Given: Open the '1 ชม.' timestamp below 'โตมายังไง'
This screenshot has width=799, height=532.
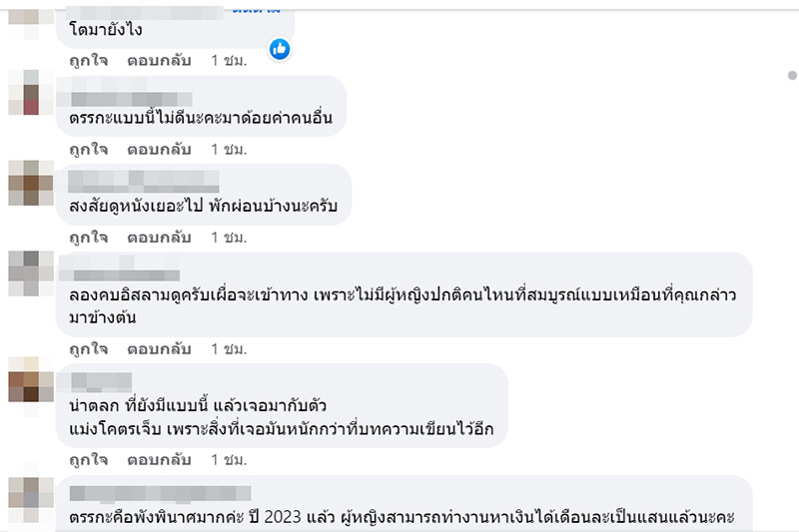Looking at the screenshot, I should 229,60.
